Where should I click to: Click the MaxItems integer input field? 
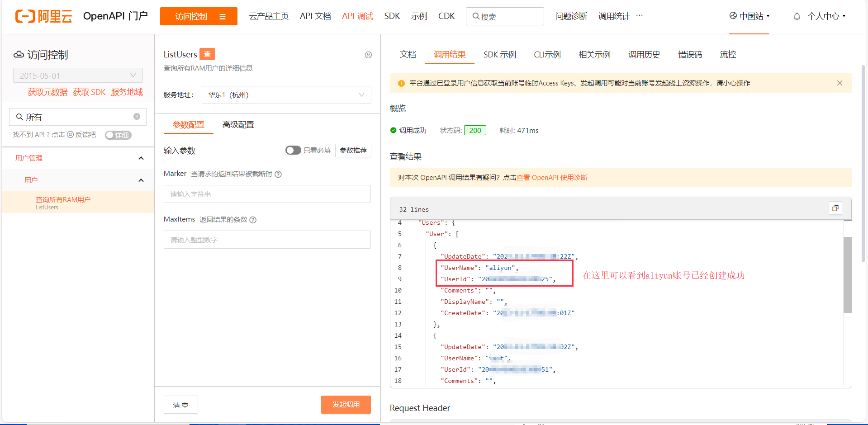(x=267, y=240)
